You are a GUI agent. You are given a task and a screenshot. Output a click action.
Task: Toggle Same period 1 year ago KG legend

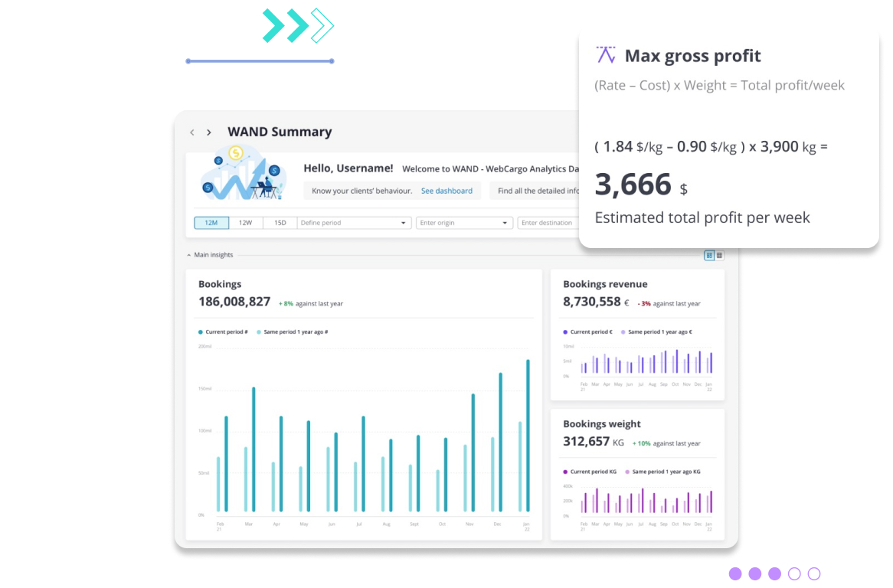click(x=662, y=472)
